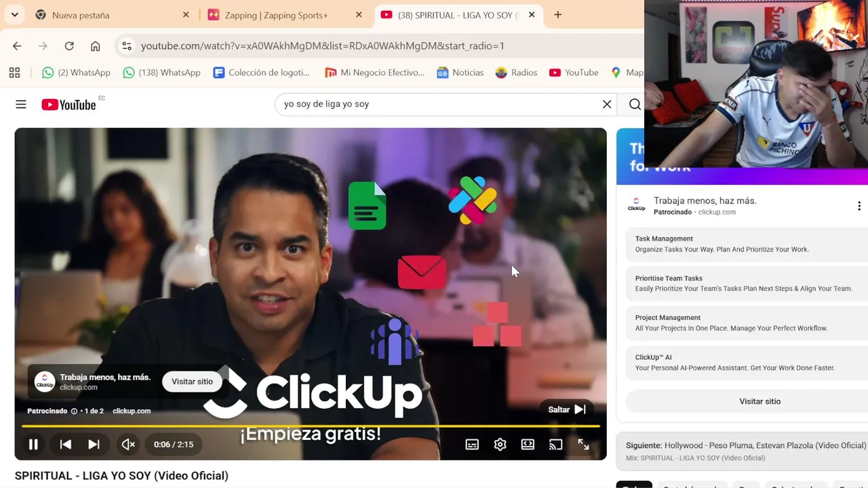Open the (2) WhatsApp bookmark
The width and height of the screenshot is (868, 488).
coord(76,73)
